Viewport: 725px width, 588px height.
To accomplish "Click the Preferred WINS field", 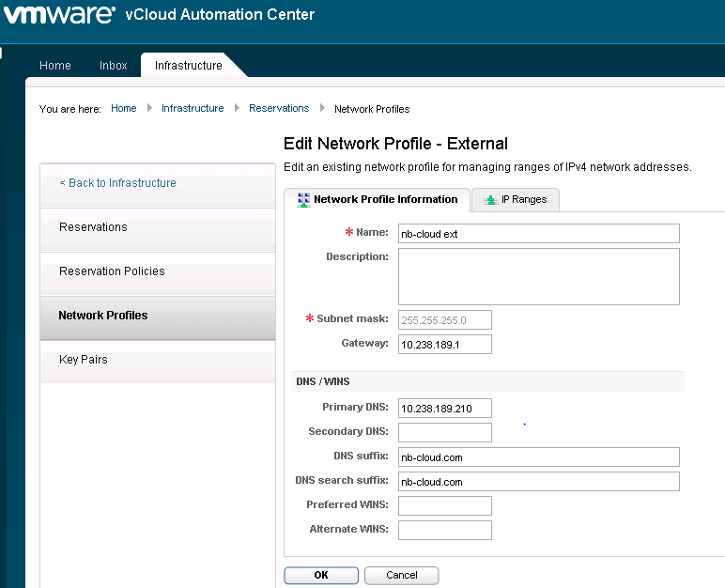I will (x=445, y=505).
